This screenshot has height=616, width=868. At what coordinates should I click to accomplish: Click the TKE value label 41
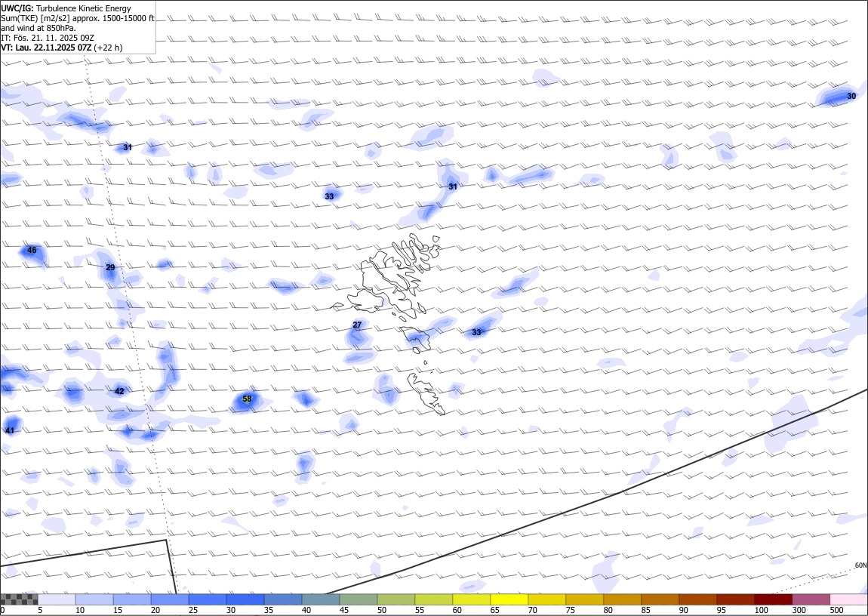(10, 430)
